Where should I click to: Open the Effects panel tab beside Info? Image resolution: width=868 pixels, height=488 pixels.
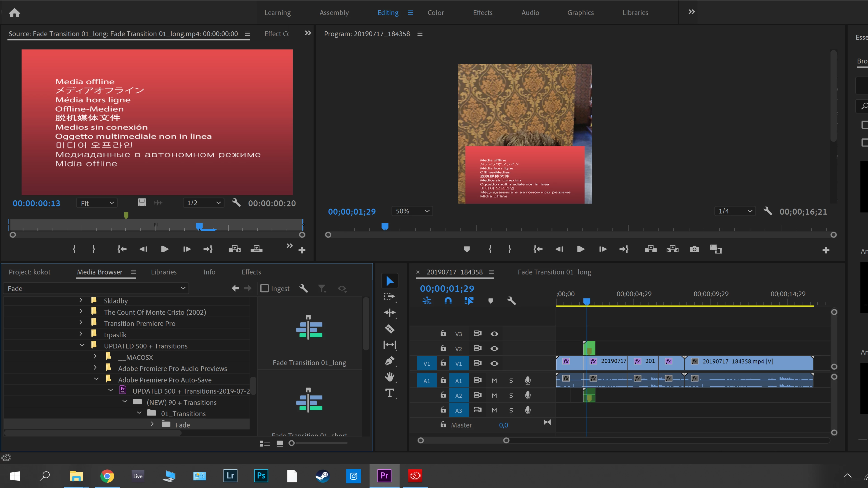click(x=251, y=272)
